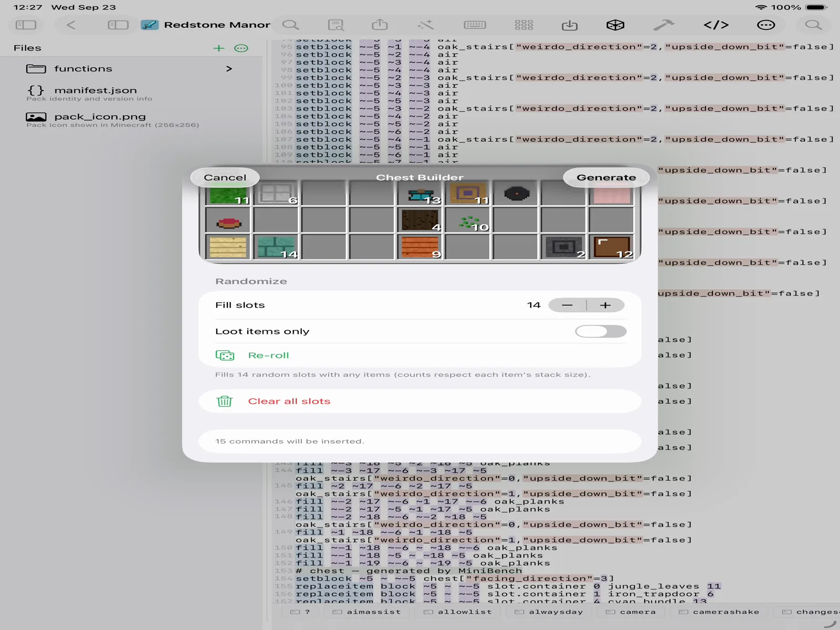Tap the Generate button
The width and height of the screenshot is (840, 630).
[606, 177]
